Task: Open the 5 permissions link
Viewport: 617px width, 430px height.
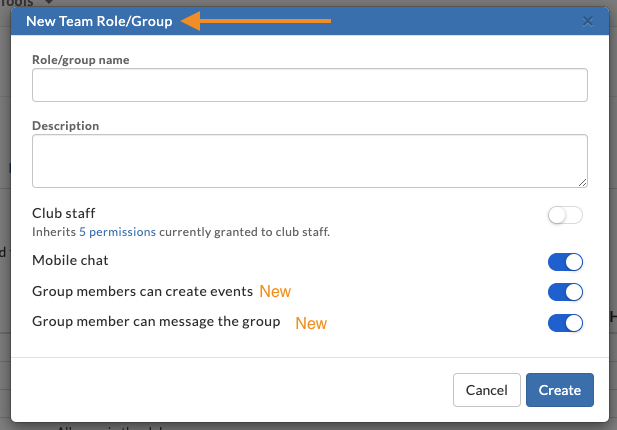Action: (x=117, y=232)
